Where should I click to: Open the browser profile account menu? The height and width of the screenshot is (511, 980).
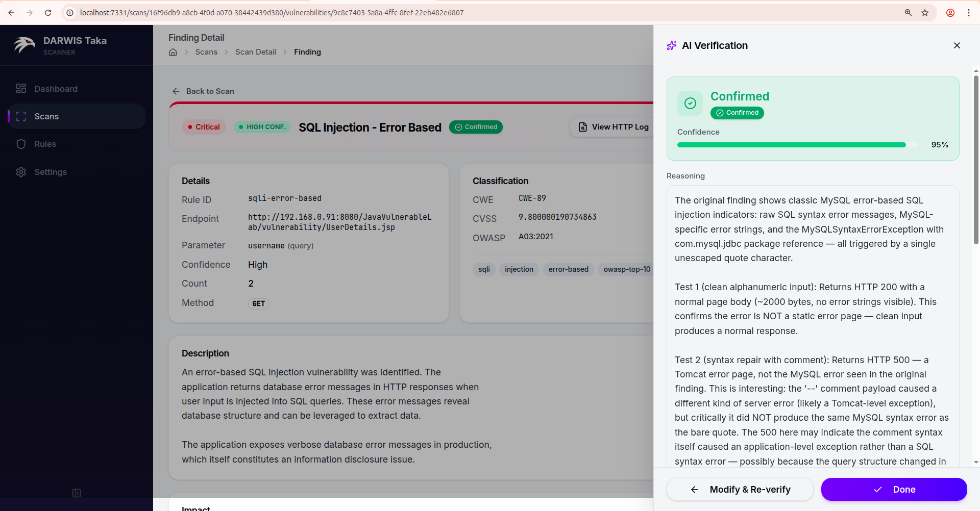tap(950, 13)
